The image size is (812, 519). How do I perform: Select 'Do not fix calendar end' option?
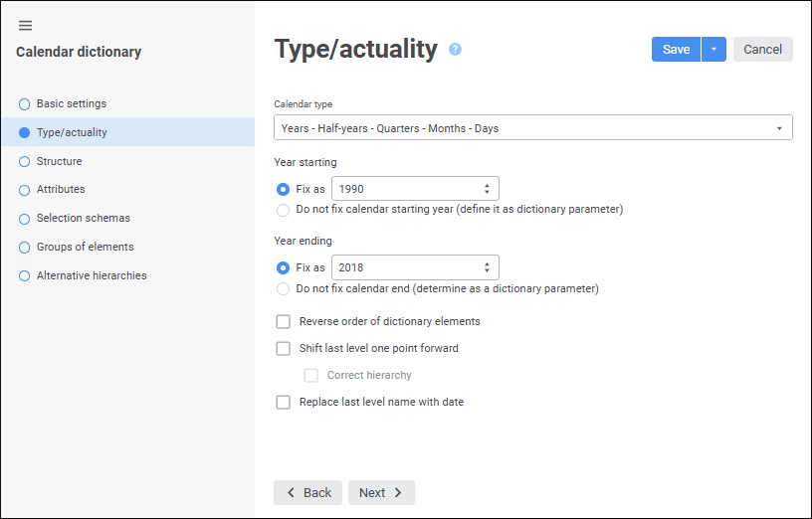click(x=284, y=289)
